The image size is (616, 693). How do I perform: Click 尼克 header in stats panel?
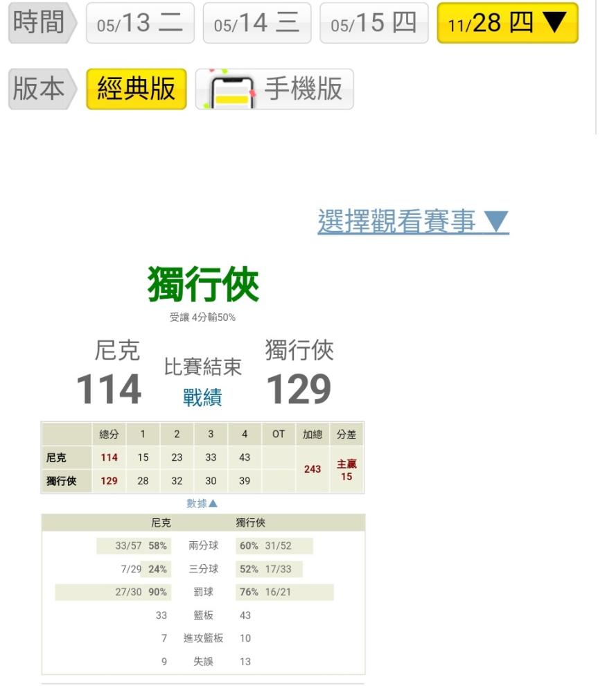161,523
